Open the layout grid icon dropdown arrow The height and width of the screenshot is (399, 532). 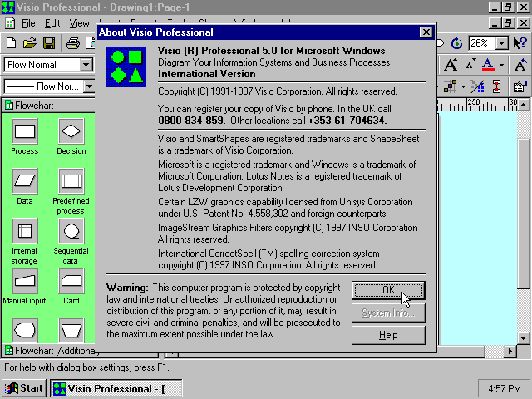point(463,86)
